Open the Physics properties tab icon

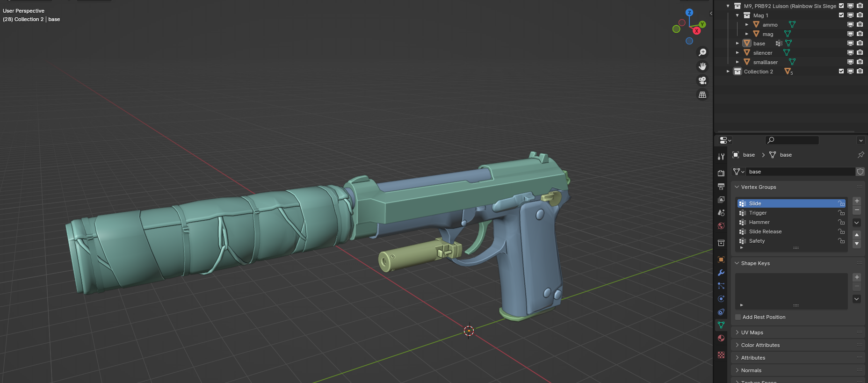[x=721, y=299]
